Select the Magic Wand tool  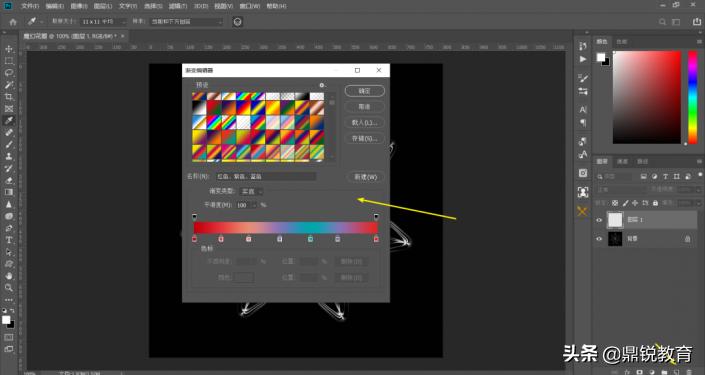click(x=9, y=85)
